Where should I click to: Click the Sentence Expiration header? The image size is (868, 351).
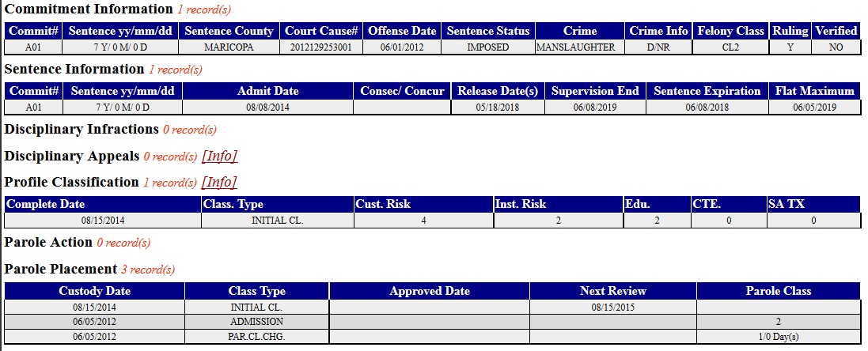[x=707, y=91]
